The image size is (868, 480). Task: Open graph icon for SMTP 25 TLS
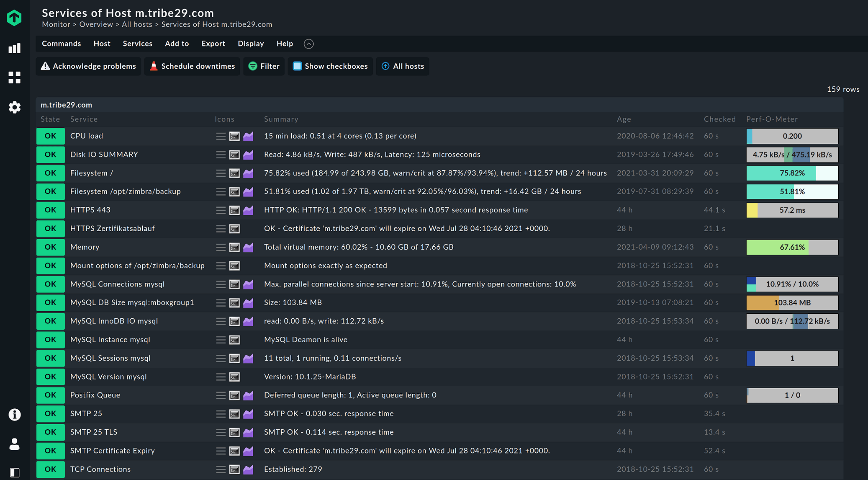248,432
